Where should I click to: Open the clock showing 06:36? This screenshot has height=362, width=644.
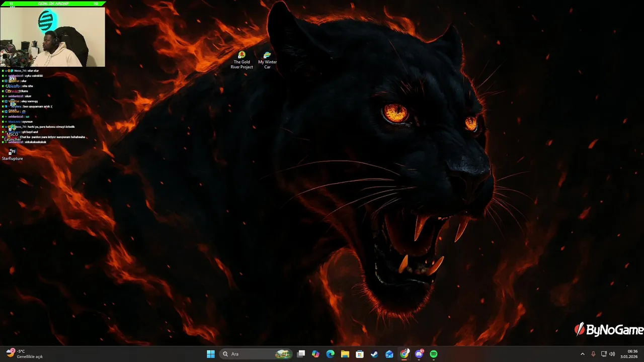click(629, 354)
